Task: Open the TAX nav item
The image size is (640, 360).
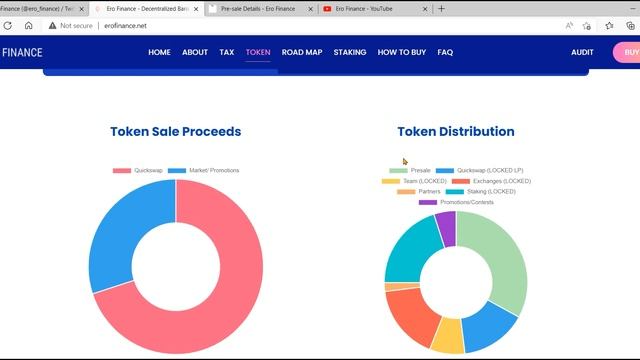Action: pos(227,52)
